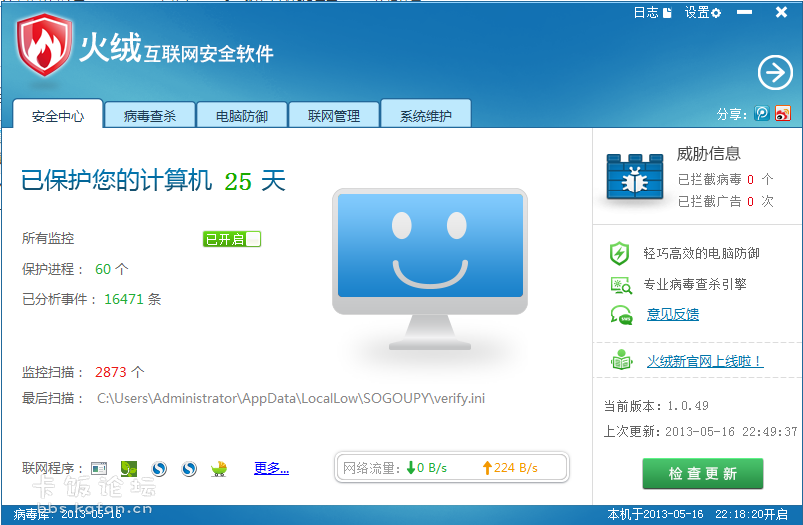Viewport: 803px width, 525px height.
Task: Click the 更多... link for networked programs
Action: (271, 468)
